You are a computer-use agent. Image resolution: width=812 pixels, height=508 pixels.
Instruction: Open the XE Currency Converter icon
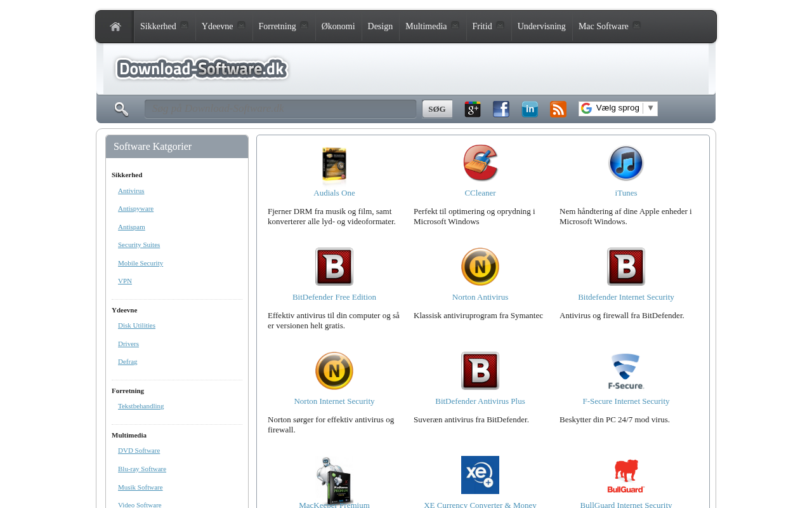[480, 475]
